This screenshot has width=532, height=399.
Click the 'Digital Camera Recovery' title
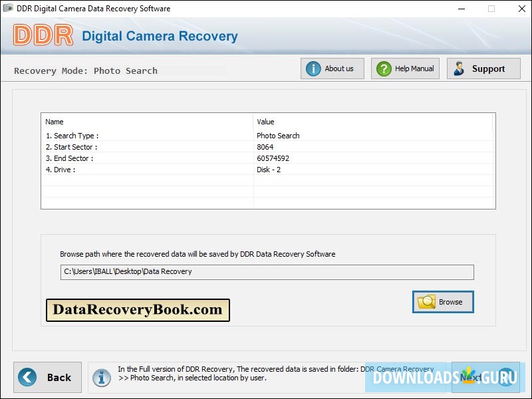click(160, 36)
